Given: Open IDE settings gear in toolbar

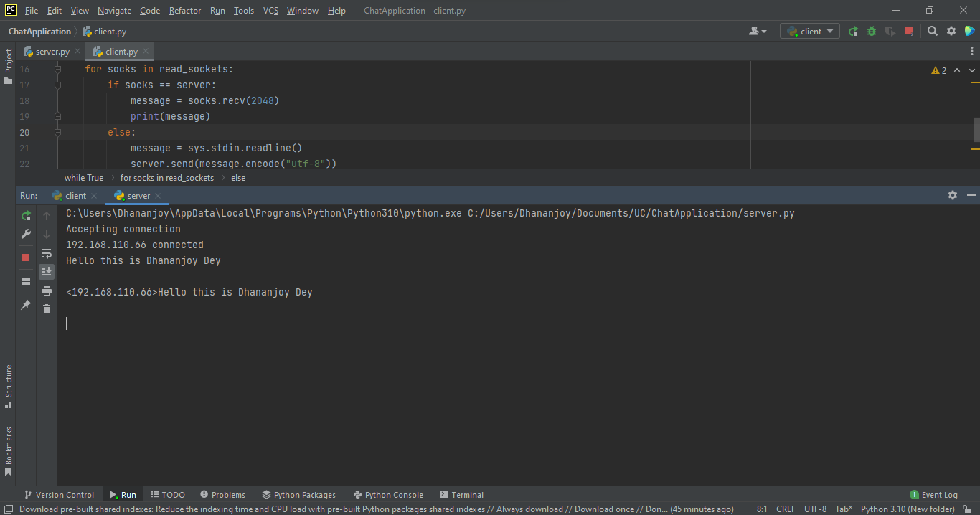Looking at the screenshot, I should pyautogui.click(x=951, y=32).
